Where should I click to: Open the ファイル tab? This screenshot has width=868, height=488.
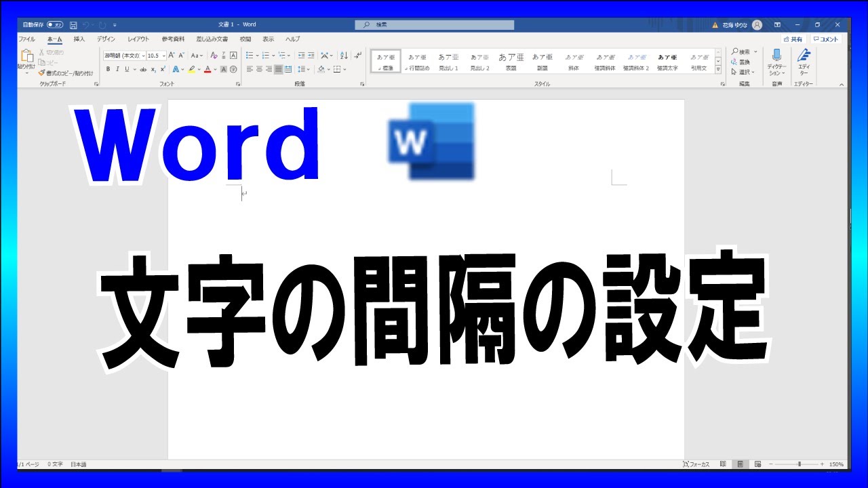tap(26, 39)
